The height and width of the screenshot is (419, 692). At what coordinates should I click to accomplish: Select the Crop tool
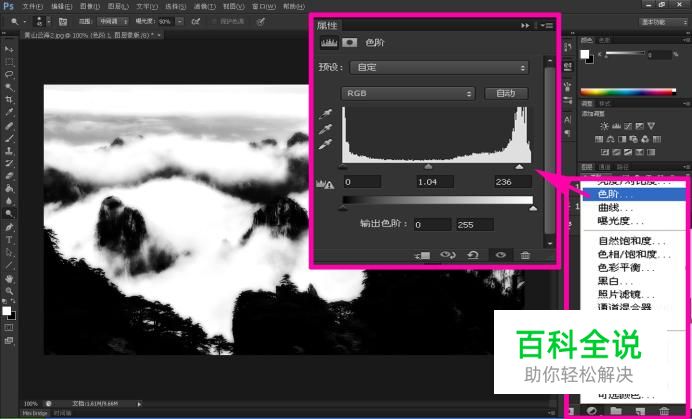[x=9, y=100]
